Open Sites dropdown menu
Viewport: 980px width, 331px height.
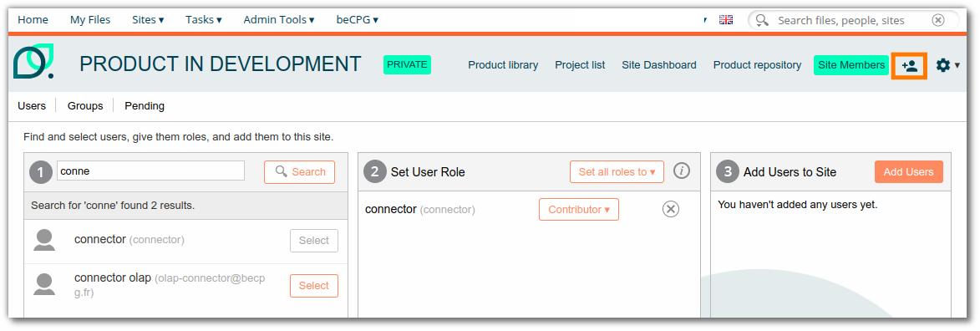point(148,20)
